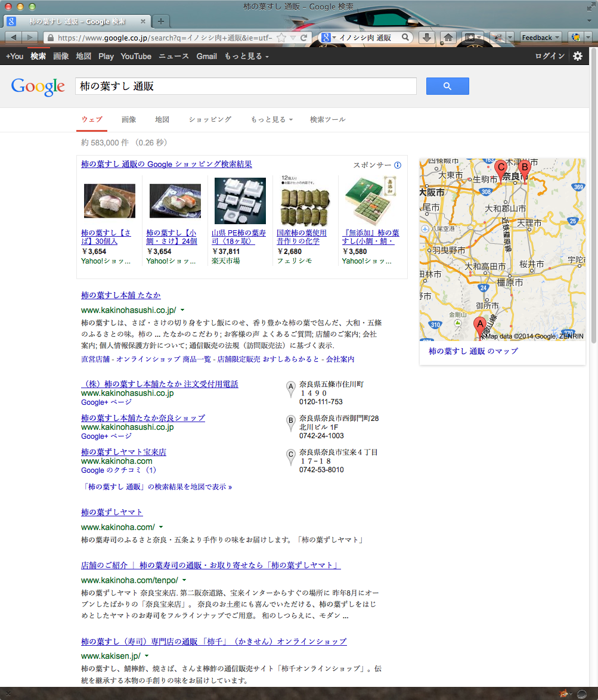Viewport: 598px width, 700px height.
Task: Reload the page with the refresh icon
Action: click(304, 38)
